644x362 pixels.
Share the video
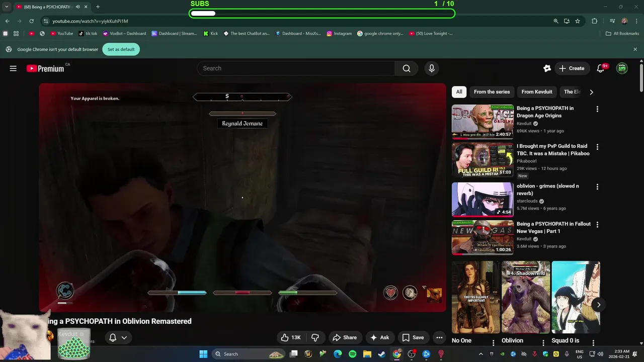tap(345, 337)
